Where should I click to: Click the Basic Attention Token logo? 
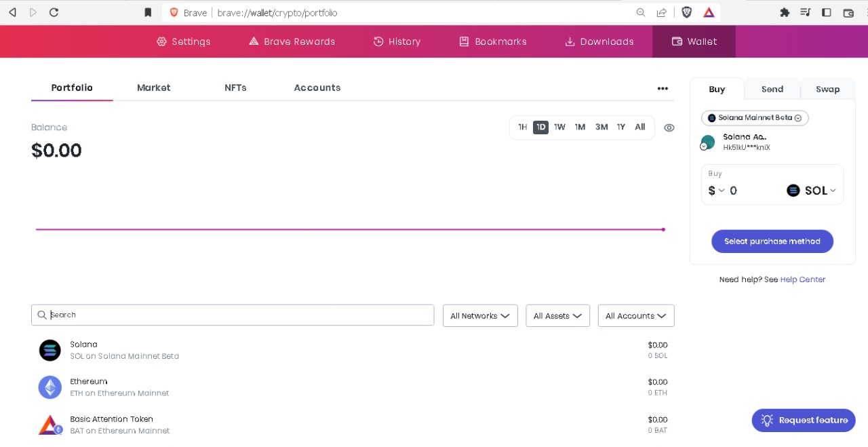(x=50, y=425)
